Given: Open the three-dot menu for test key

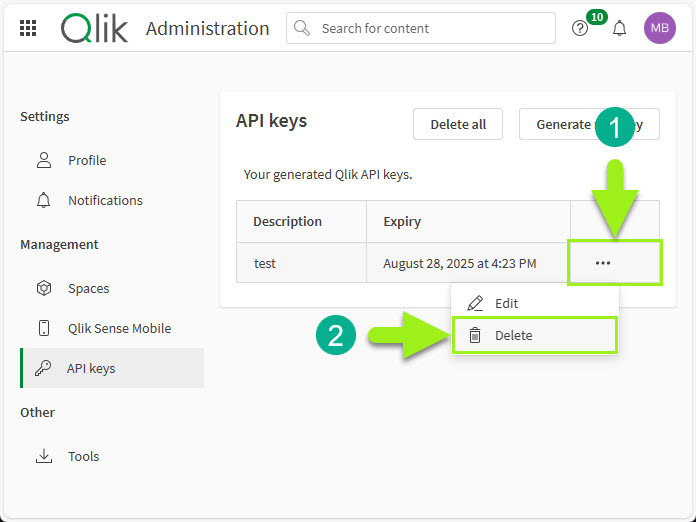Looking at the screenshot, I should (603, 263).
